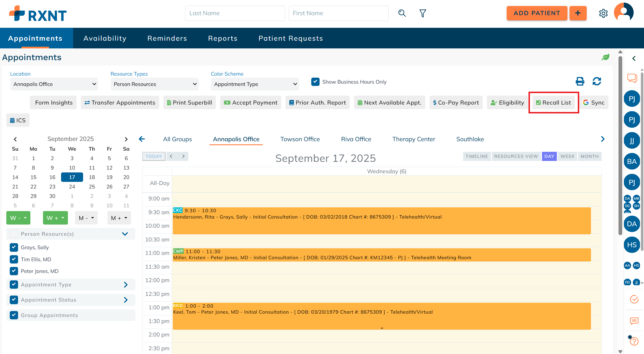
Task: Open the settings gear icon
Action: [x=603, y=13]
